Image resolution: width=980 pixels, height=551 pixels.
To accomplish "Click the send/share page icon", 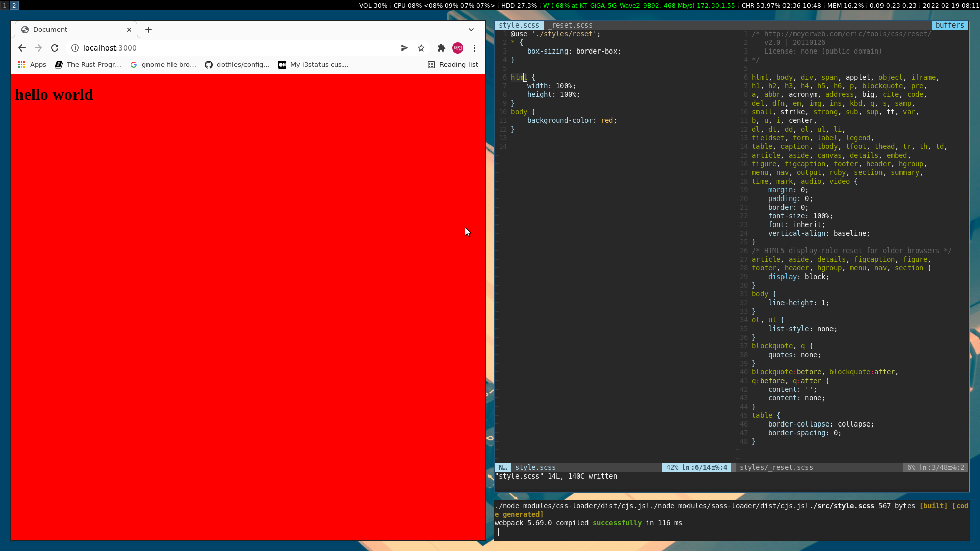I will click(404, 48).
